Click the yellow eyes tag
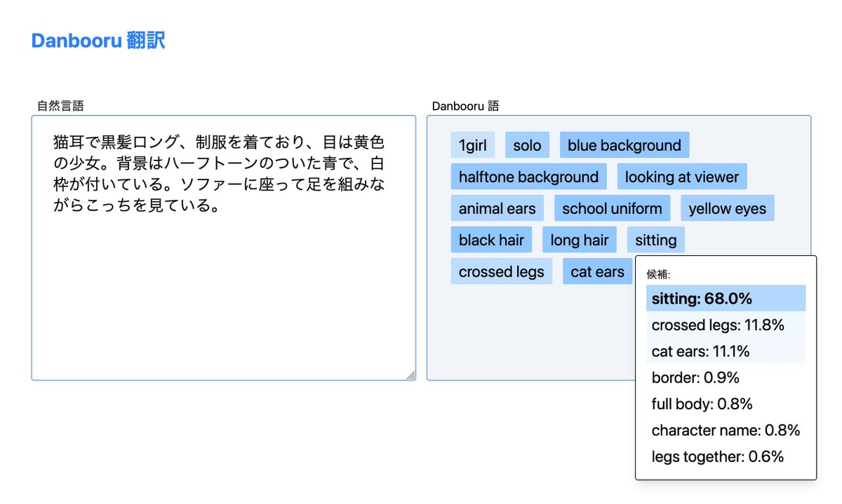Image resolution: width=842 pixels, height=504 pixels. pos(728,208)
